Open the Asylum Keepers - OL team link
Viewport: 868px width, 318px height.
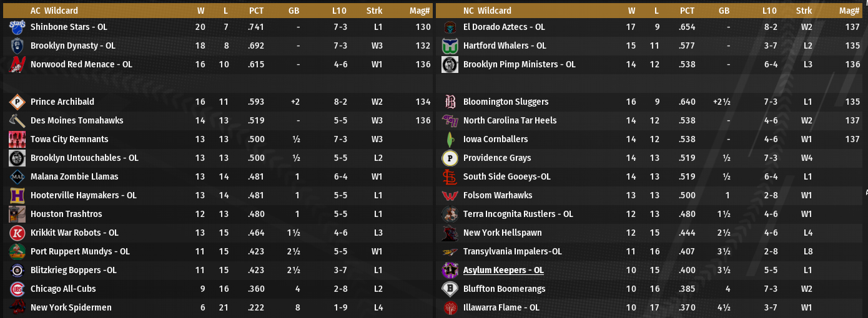click(x=503, y=270)
